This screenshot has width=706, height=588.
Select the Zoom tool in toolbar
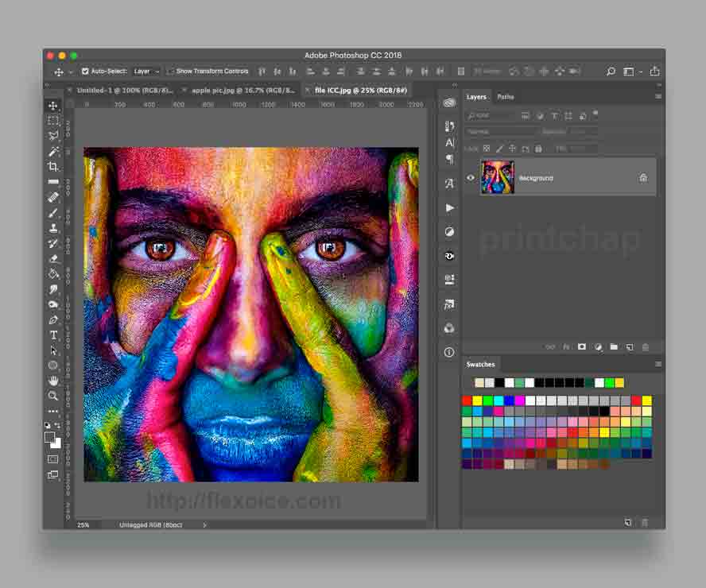(x=53, y=395)
